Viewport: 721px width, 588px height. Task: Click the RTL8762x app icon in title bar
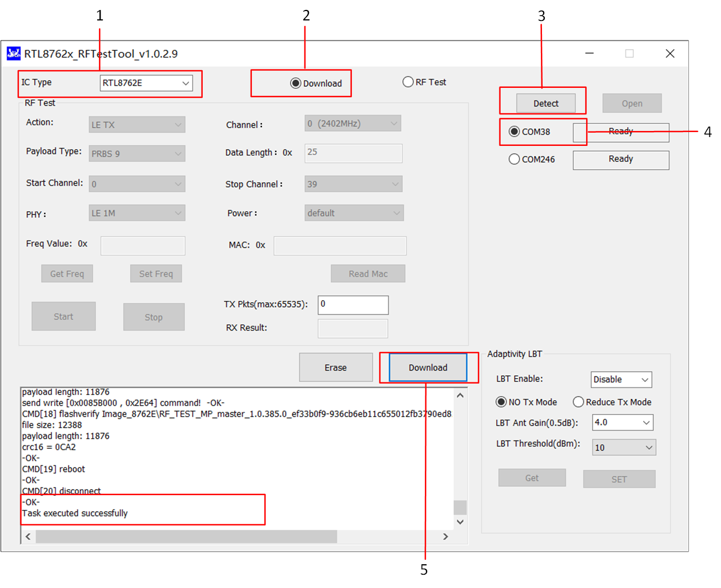click(13, 54)
